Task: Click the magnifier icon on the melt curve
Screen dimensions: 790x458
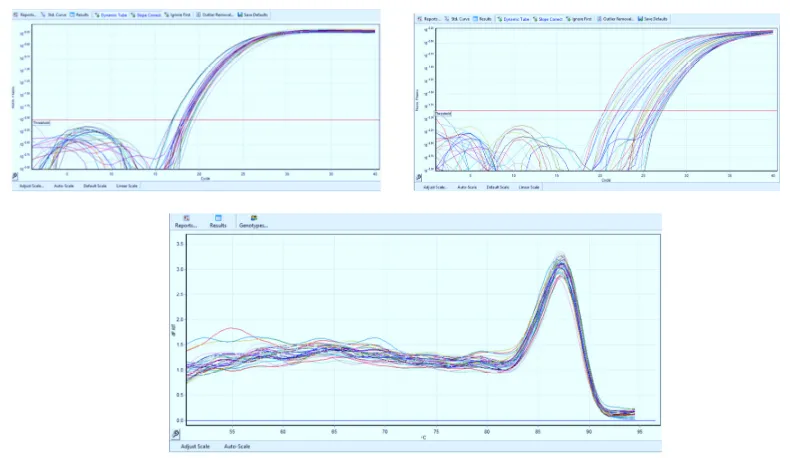Action: coord(176,433)
